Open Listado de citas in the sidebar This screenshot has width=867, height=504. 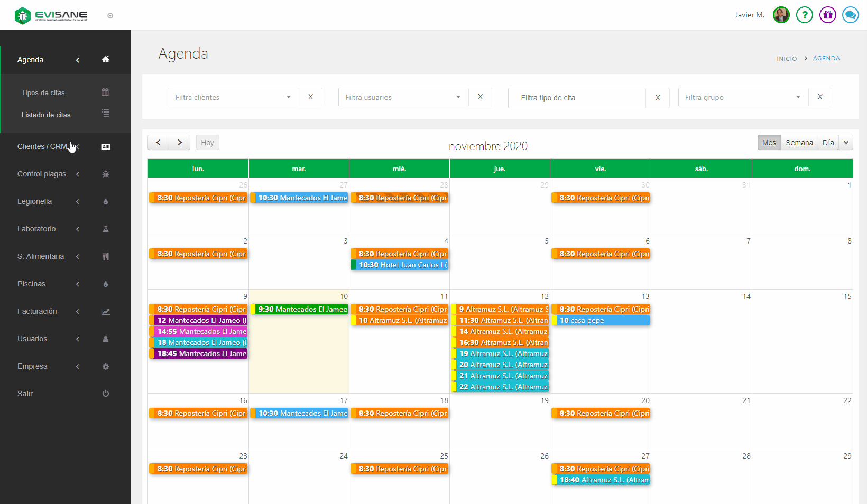click(x=46, y=115)
